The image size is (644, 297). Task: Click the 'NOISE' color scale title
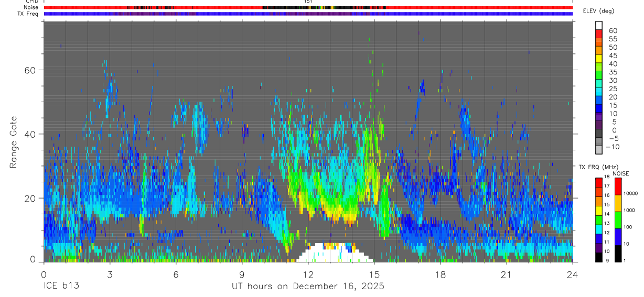click(621, 173)
